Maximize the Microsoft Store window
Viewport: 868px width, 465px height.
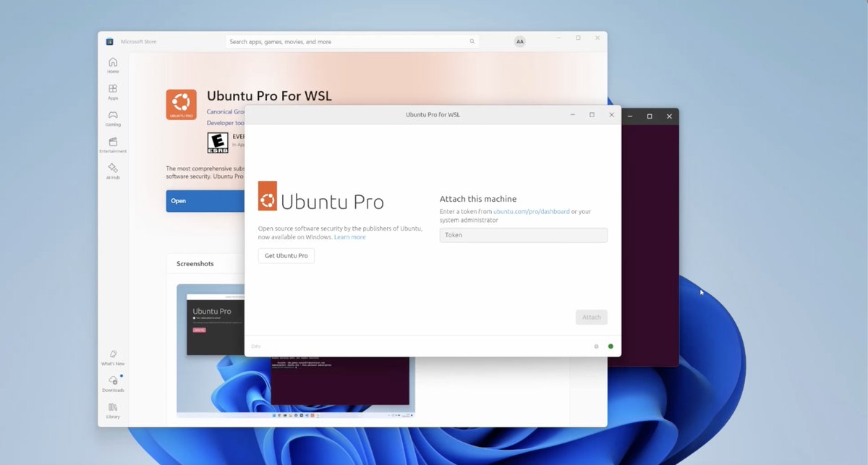point(578,38)
